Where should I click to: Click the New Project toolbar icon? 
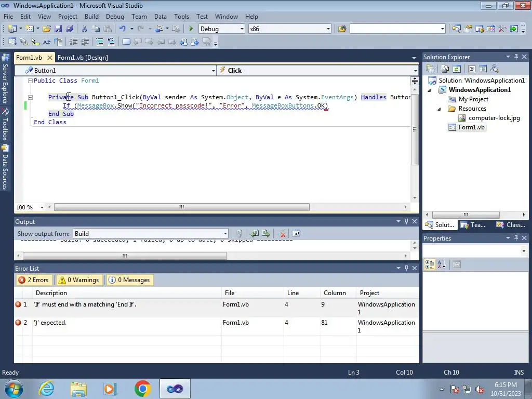click(12, 29)
